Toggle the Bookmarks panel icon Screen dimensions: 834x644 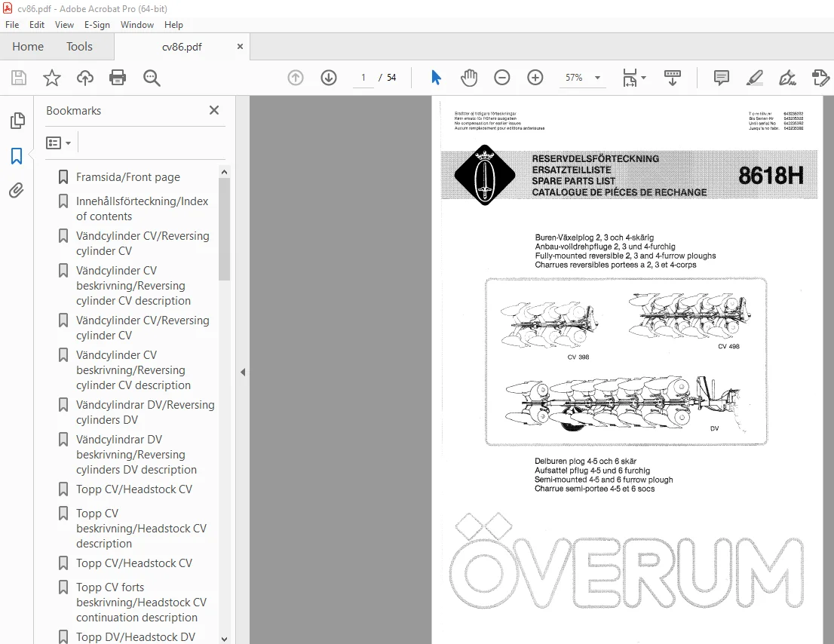[17, 156]
